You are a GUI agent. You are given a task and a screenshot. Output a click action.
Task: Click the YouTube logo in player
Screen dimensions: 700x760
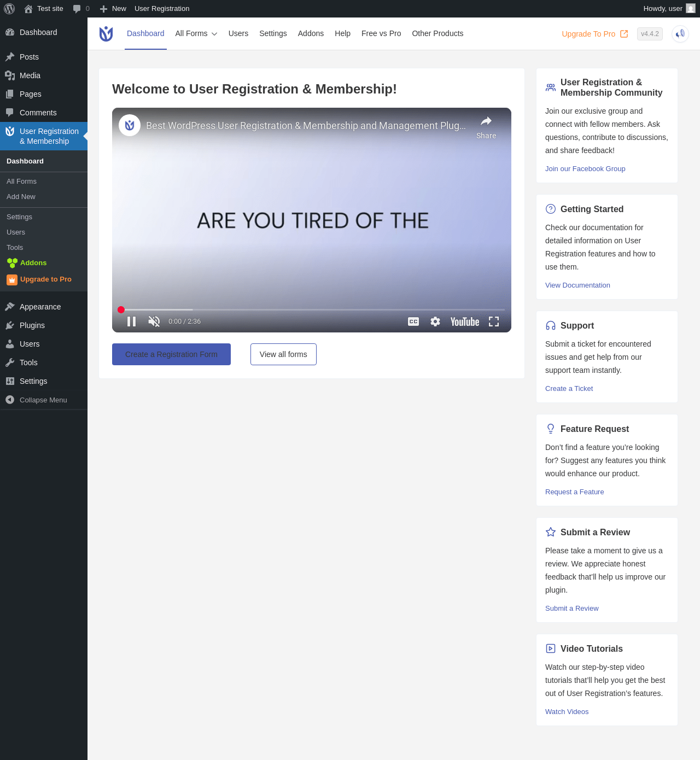[465, 321]
